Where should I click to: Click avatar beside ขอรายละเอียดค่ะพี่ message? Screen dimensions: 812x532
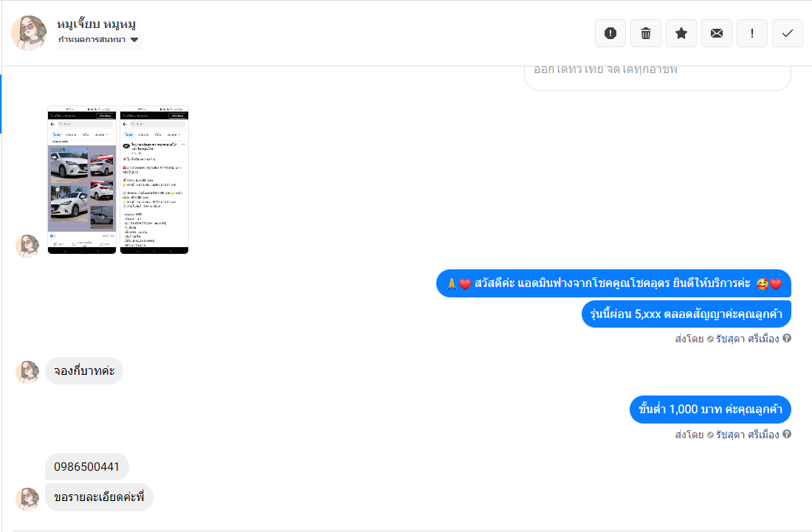(x=27, y=499)
